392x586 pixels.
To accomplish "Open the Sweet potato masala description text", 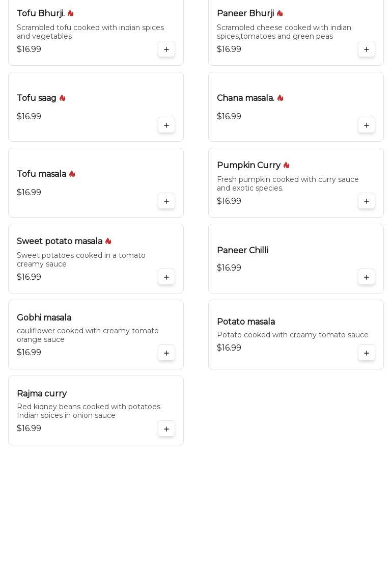I will click(81, 260).
